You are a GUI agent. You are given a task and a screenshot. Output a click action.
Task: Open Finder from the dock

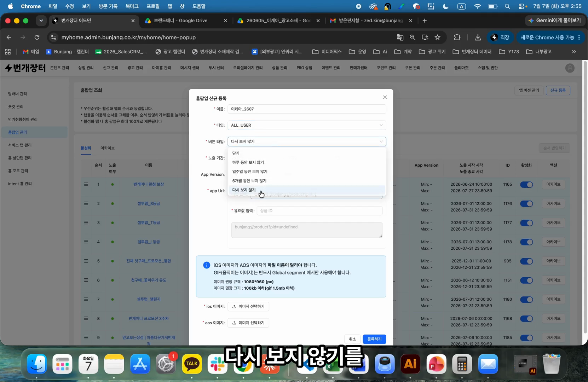[x=37, y=364]
